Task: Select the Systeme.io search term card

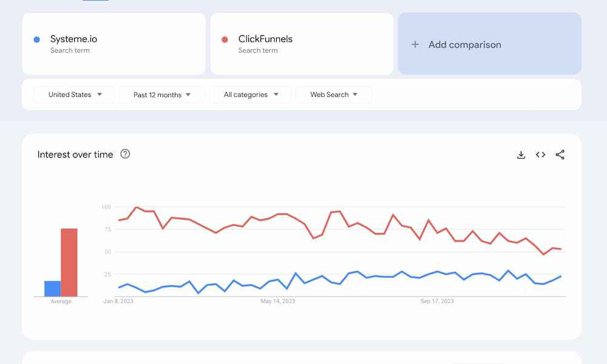Action: click(x=114, y=43)
